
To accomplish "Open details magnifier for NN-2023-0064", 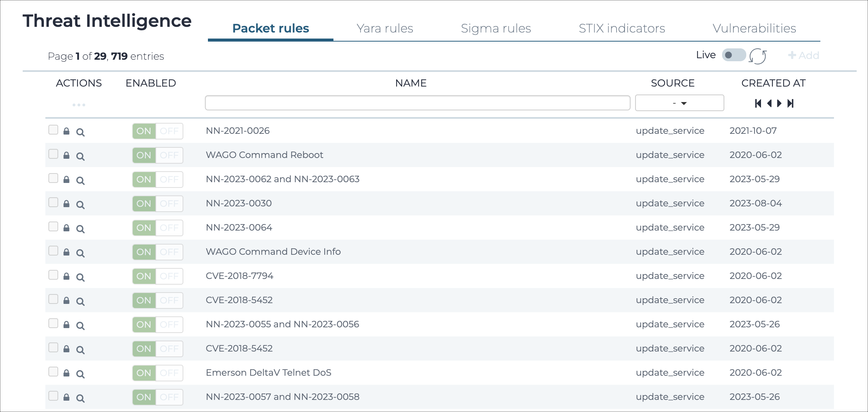I will coord(80,229).
